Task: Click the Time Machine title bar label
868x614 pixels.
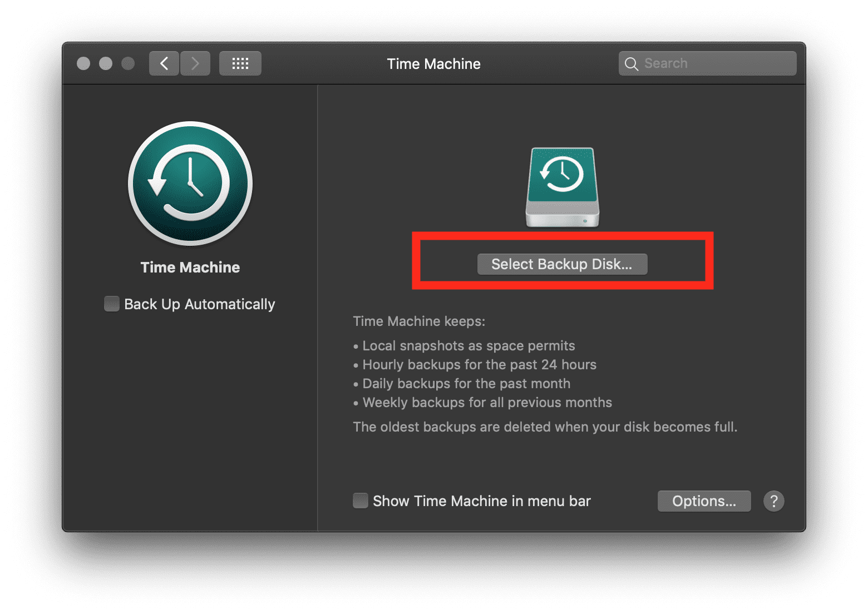Action: coord(433,63)
